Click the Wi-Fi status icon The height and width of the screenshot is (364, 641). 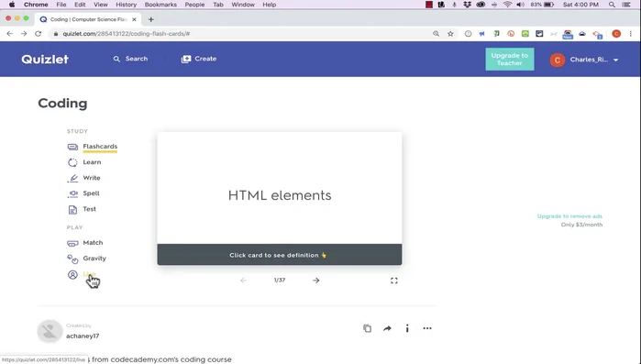(x=507, y=5)
